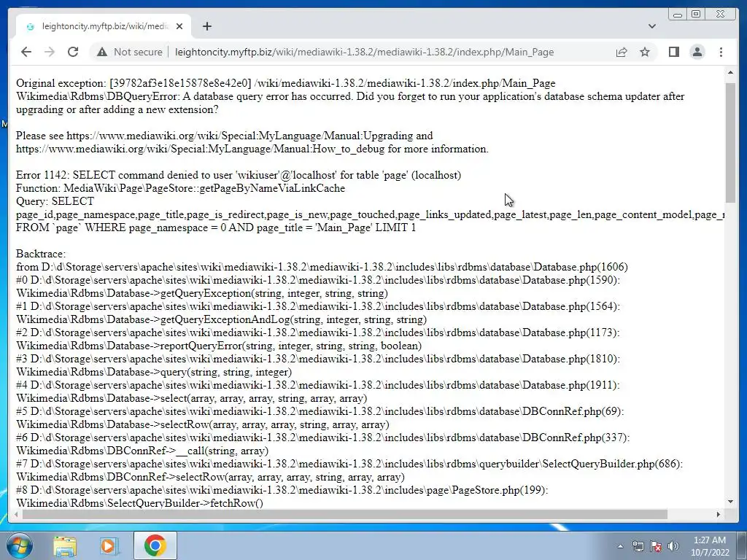Click the 'Backtrace:' heading text
This screenshot has width=747, height=560.
[41, 254]
